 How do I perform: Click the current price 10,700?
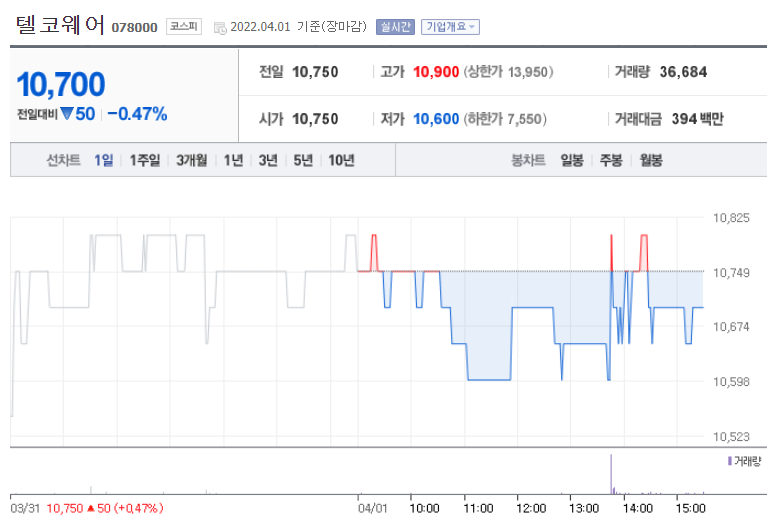tap(61, 84)
